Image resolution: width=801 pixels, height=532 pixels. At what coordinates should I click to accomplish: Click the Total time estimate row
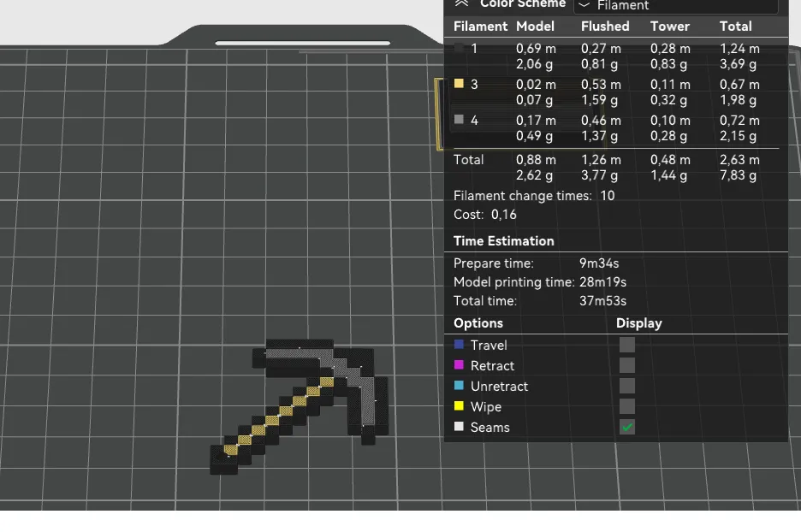539,301
